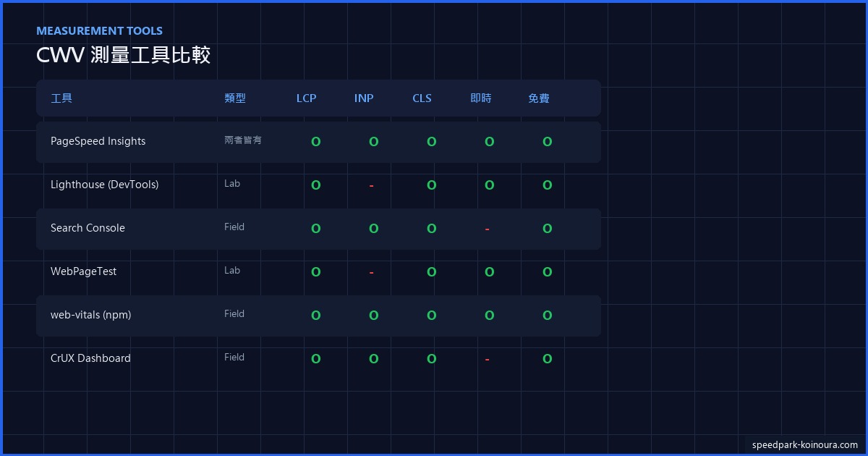Screen dimensions: 868x456
Task: Select the PageSpeed Insights row name
Action: [x=98, y=141]
